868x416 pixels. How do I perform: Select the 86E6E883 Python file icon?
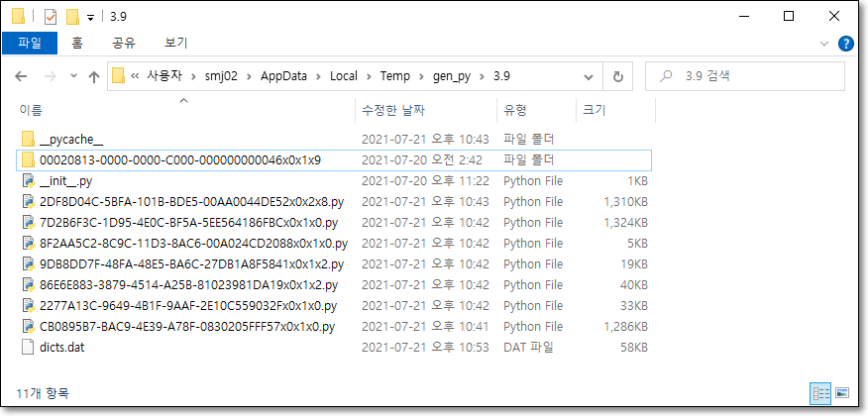(x=28, y=285)
